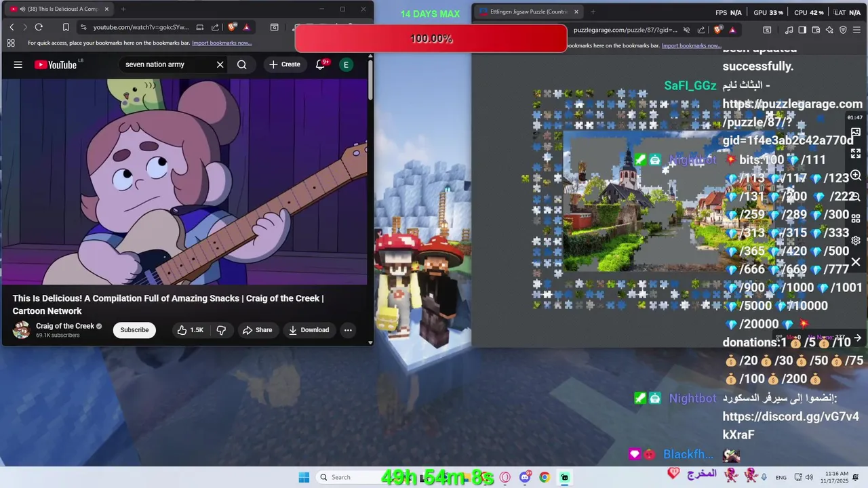
Task: Share the YouTube page from address bar
Action: point(215,27)
